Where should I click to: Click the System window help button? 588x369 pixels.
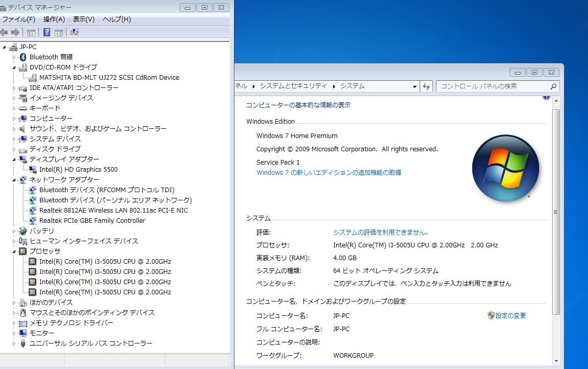coord(547,98)
